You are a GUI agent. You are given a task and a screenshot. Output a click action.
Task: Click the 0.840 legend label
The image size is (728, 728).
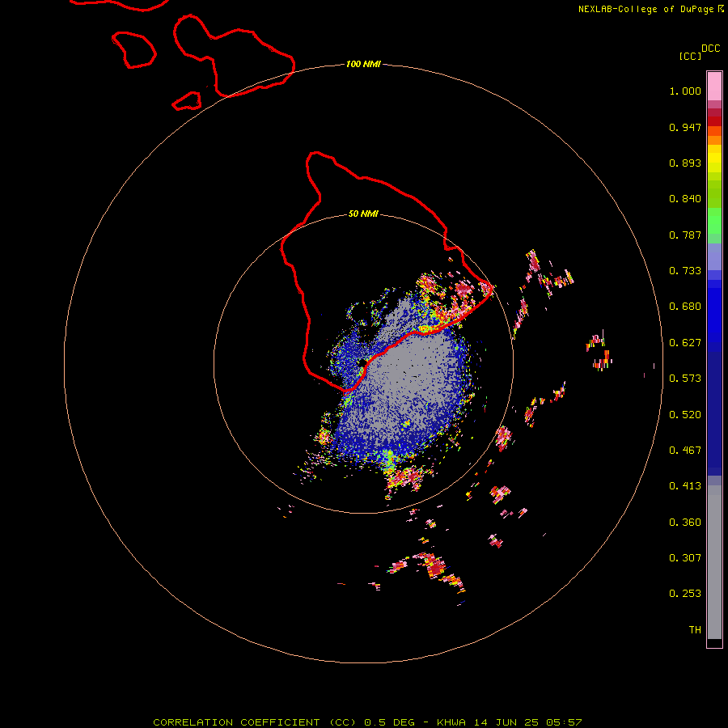click(685, 199)
